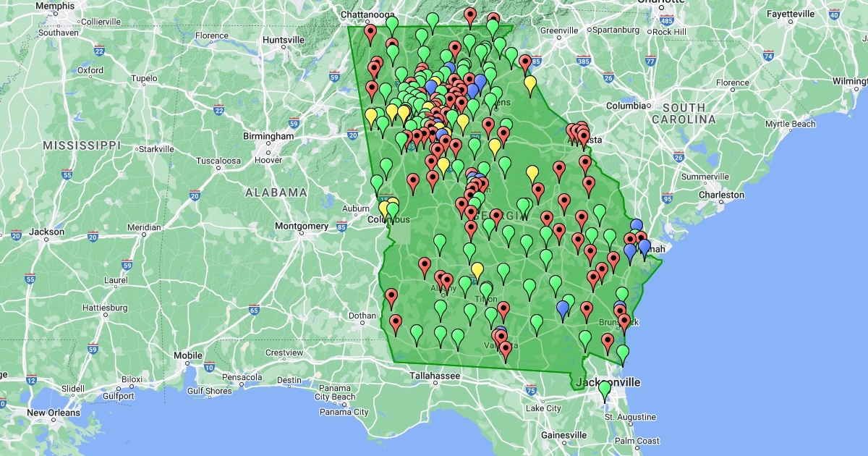Screen dimensions: 868x456
Task: Click the I-75 shield near Lake City
Action: coord(532,391)
